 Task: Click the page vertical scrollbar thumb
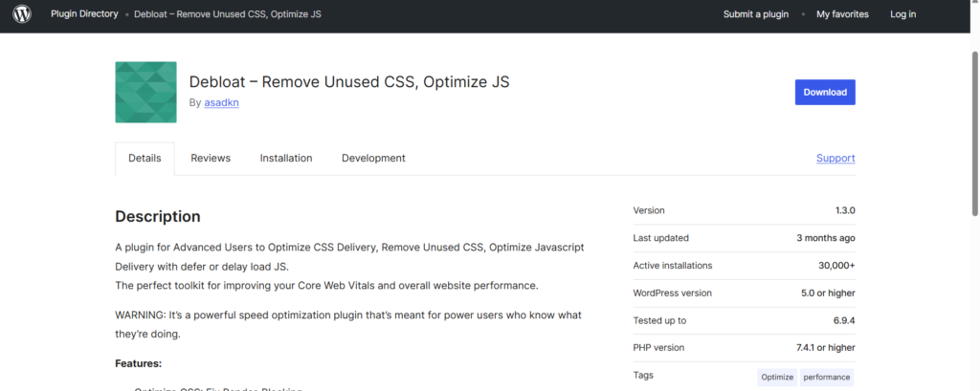(x=975, y=134)
